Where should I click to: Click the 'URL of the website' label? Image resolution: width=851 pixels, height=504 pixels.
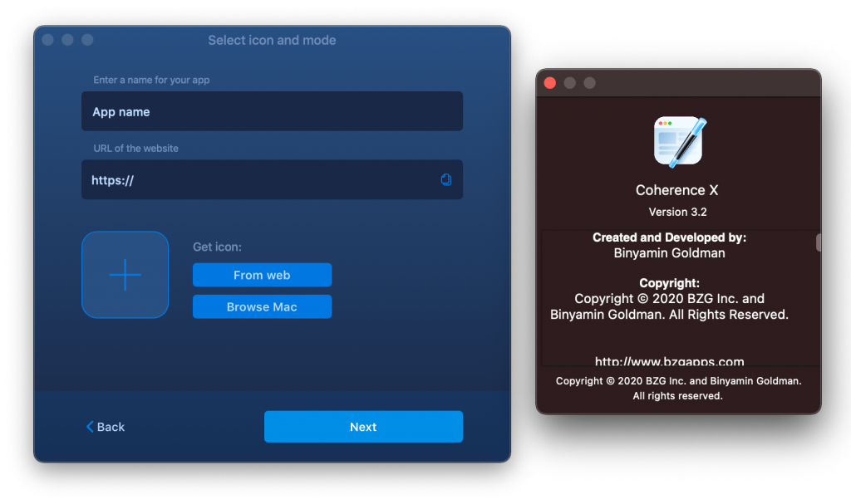pos(135,148)
